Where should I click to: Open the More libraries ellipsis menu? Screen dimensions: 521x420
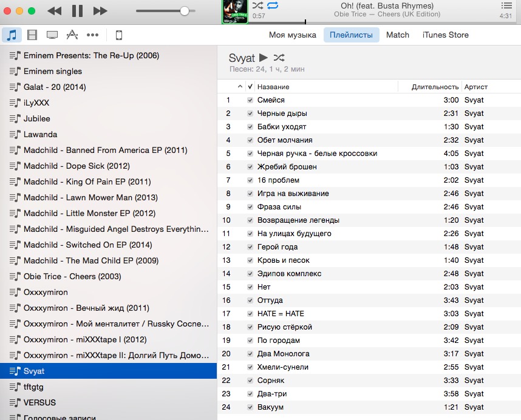[92, 35]
